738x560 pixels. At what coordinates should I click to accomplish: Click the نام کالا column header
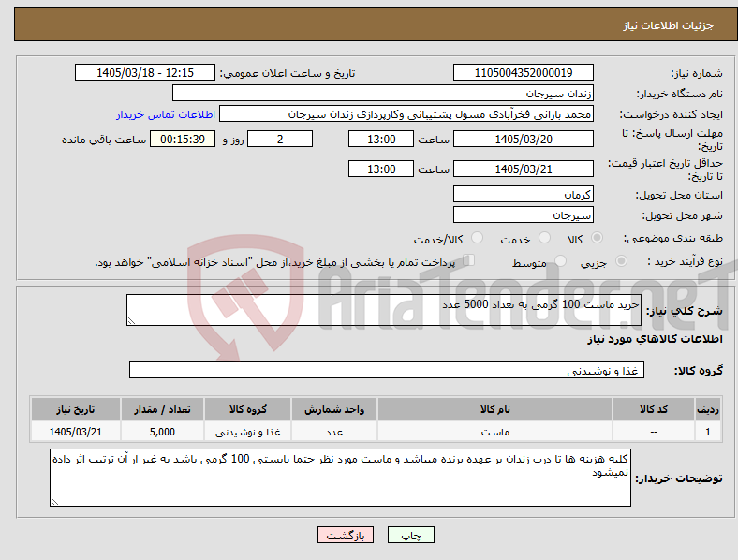(494, 409)
